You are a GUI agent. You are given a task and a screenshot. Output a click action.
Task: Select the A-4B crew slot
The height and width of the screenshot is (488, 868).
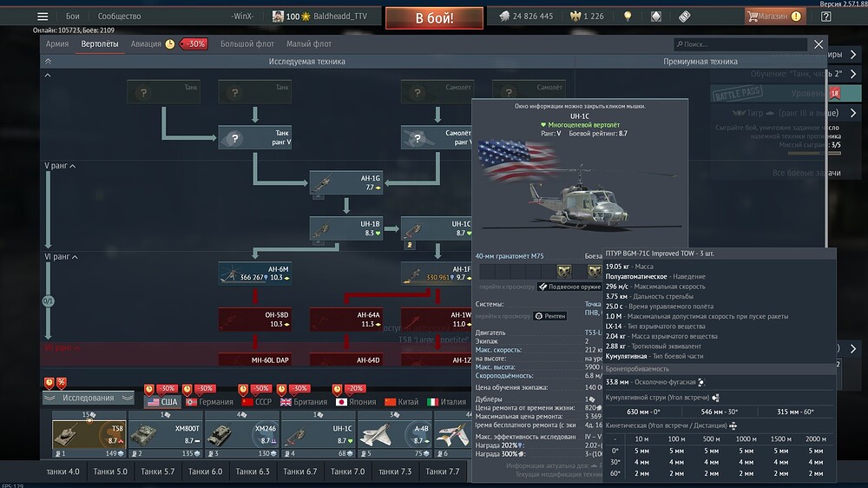point(395,434)
